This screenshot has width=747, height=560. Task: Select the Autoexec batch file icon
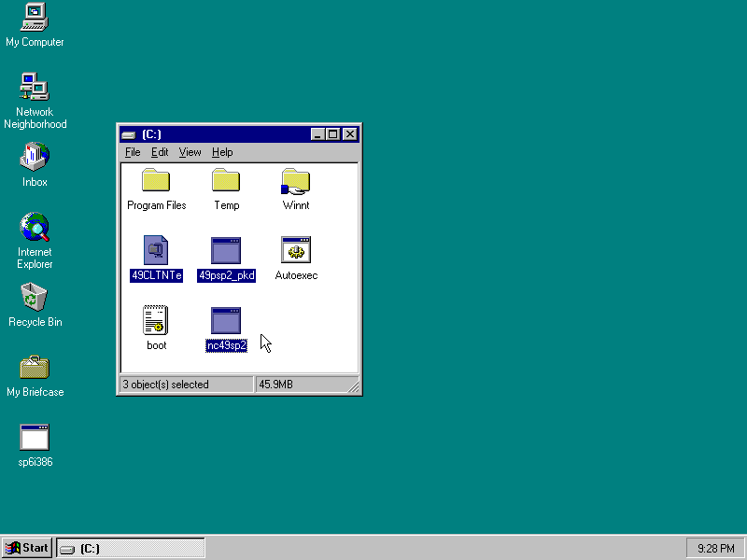tap(296, 249)
